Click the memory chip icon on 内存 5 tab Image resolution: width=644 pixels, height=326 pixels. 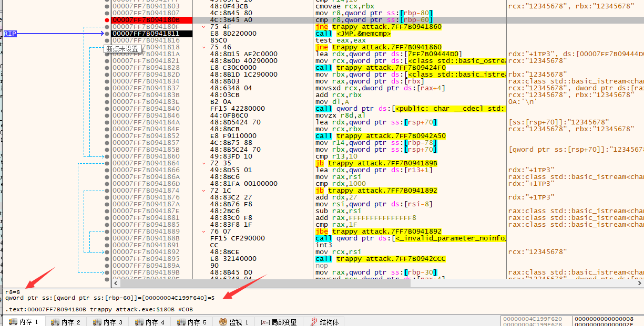click(x=182, y=321)
